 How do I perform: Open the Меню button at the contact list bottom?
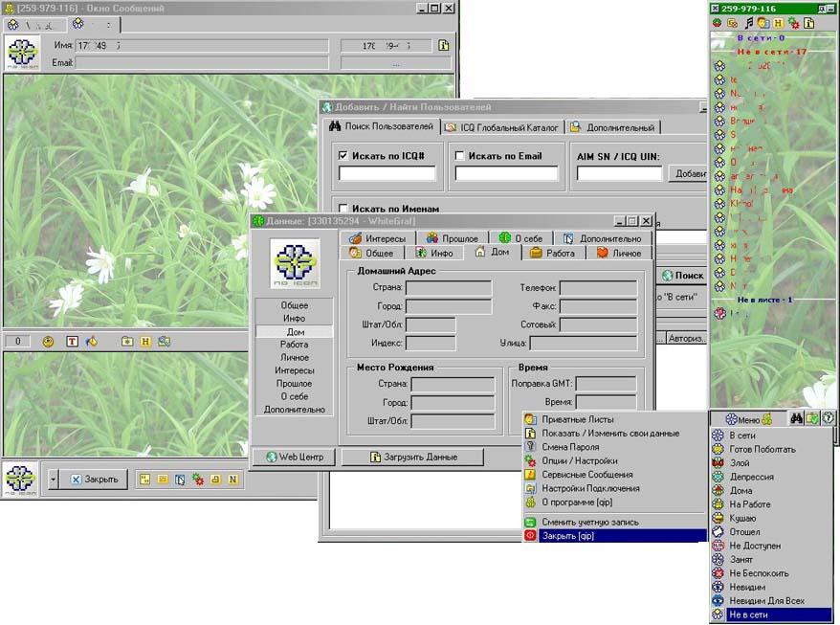(x=749, y=419)
